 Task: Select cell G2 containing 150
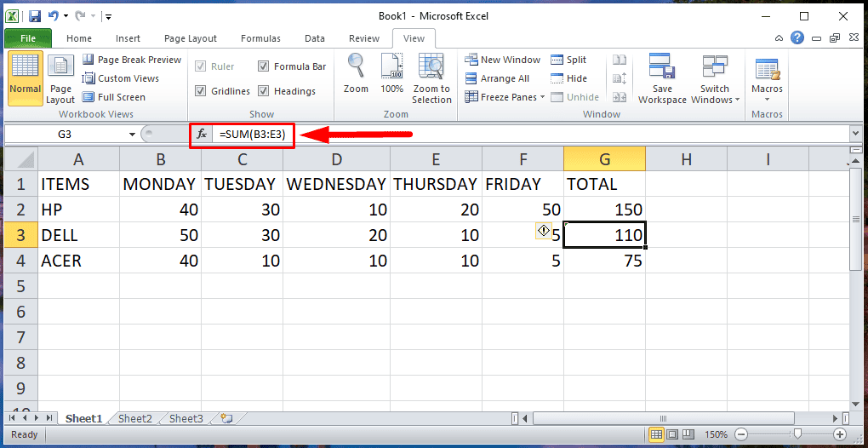pyautogui.click(x=604, y=210)
